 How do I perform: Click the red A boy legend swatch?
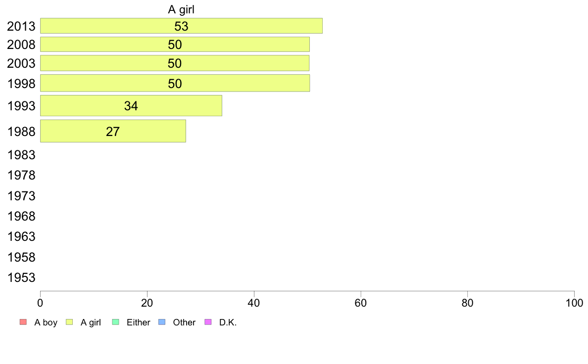[x=23, y=322]
